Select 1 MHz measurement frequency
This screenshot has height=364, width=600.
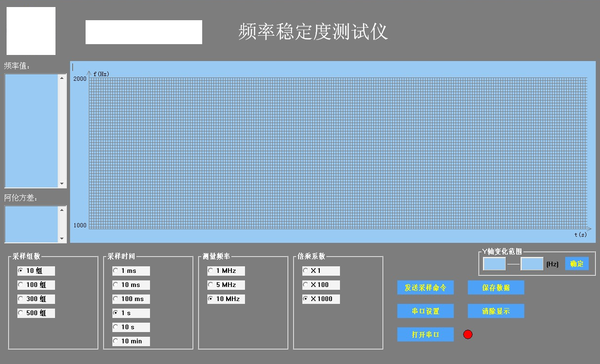[226, 271]
